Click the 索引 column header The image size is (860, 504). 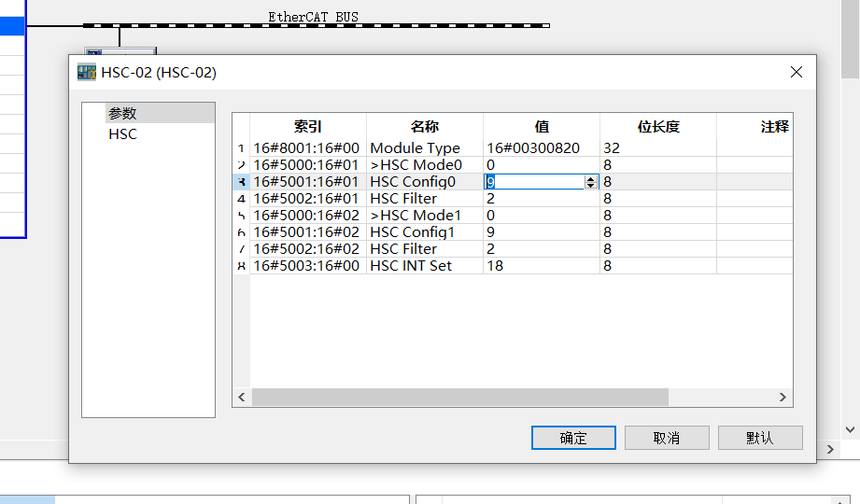pos(308,127)
